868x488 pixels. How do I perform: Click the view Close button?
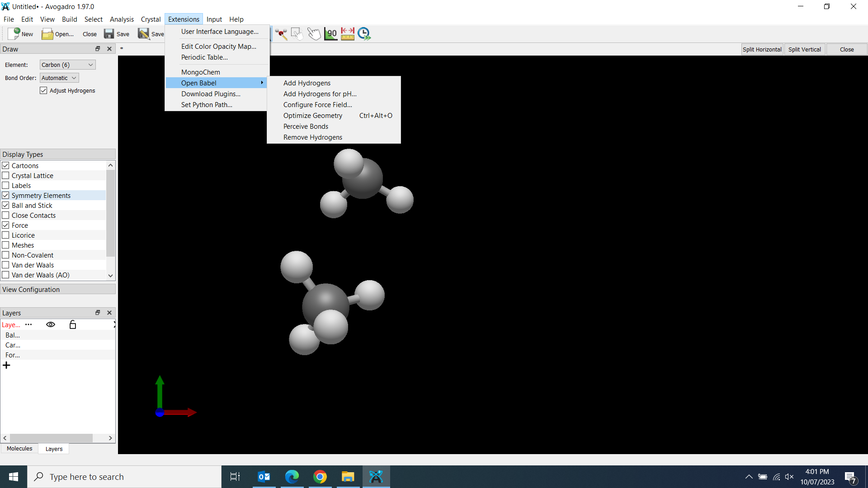pos(847,49)
